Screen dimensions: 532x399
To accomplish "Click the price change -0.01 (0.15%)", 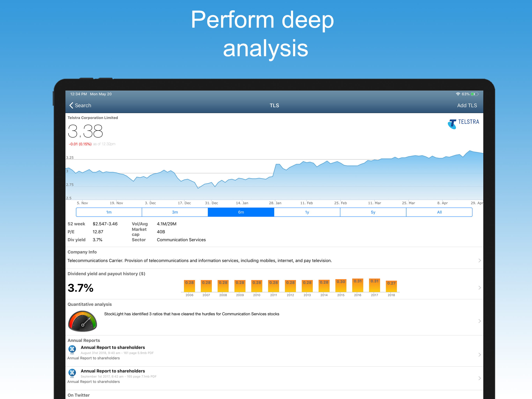I will tap(80, 144).
